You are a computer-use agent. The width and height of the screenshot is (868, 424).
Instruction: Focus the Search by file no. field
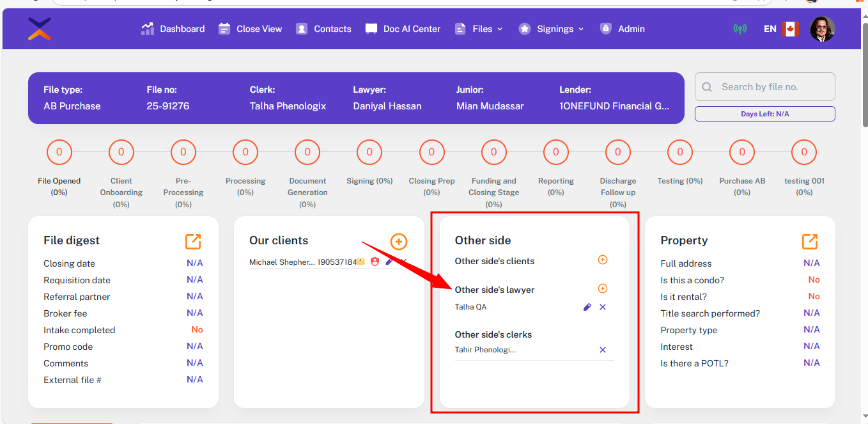pos(771,87)
